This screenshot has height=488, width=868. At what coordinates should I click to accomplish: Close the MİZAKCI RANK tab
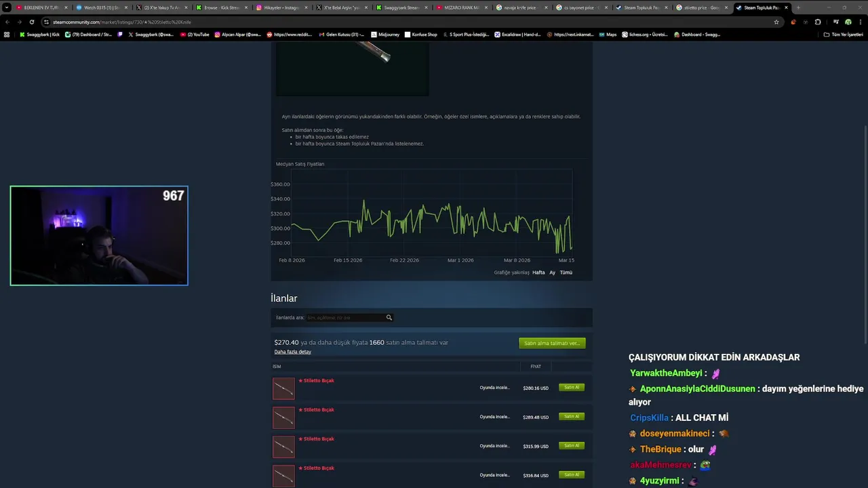[485, 7]
